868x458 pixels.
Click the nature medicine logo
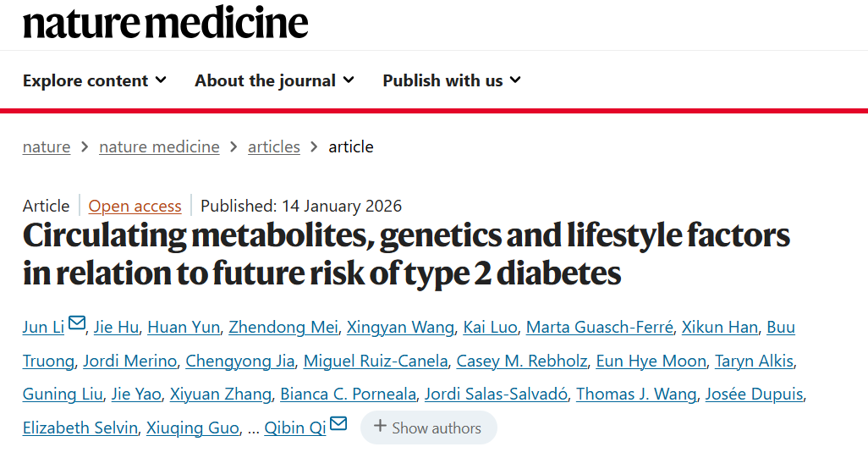[x=166, y=23]
